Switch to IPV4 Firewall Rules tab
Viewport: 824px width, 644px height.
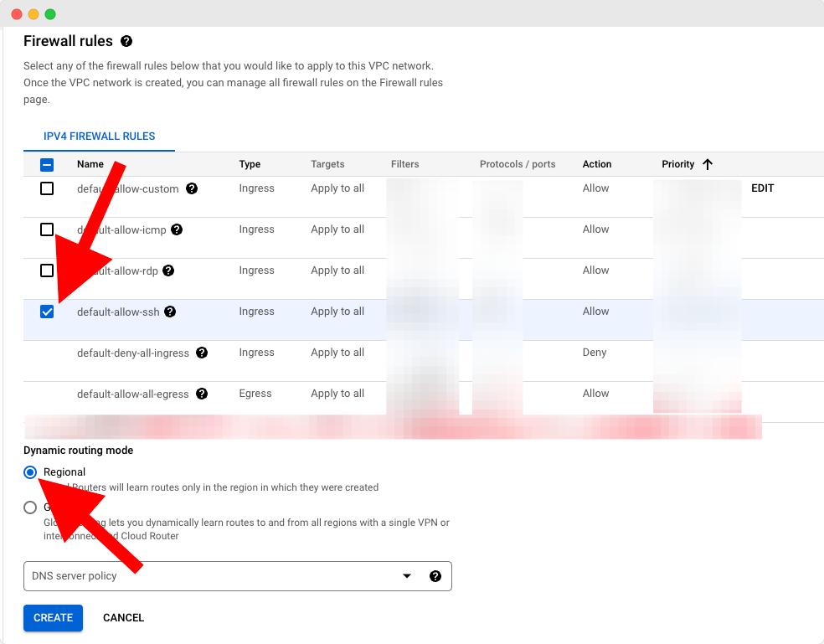click(x=99, y=136)
